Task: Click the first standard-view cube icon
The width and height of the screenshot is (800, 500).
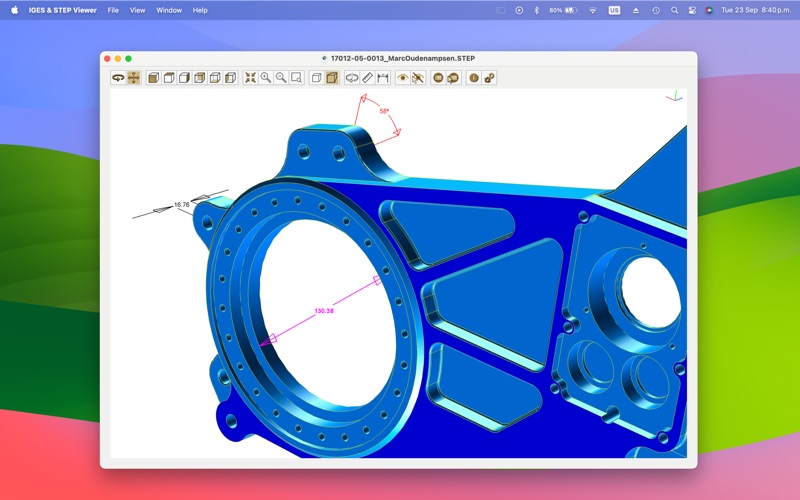Action: (153, 78)
